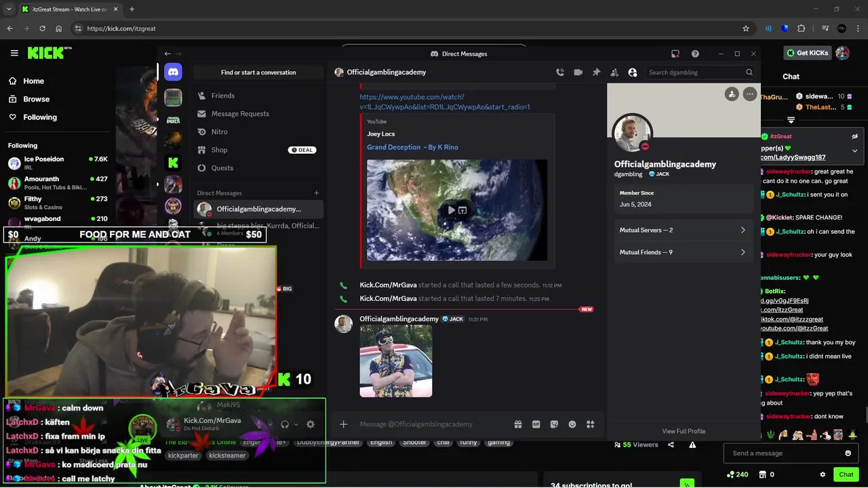Open the Kick server icon in Discord
This screenshot has height=488, width=868.
pyautogui.click(x=173, y=162)
